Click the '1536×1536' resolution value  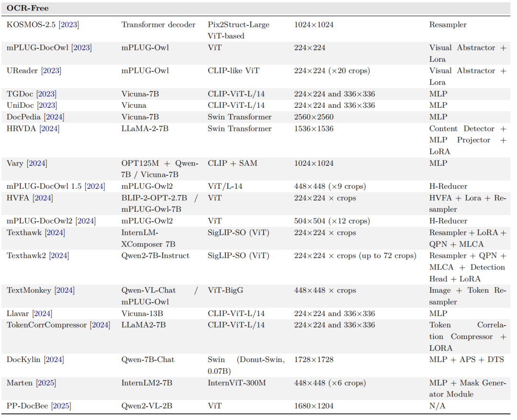[314, 129]
